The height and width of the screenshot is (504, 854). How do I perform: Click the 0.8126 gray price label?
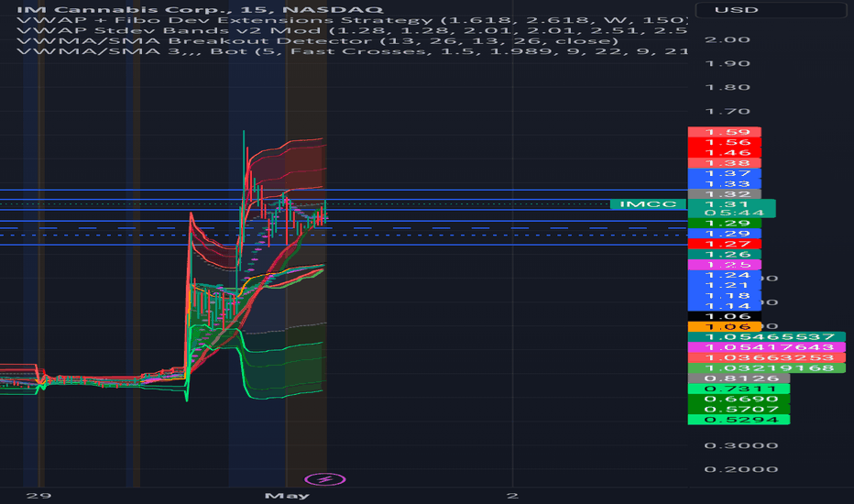coord(739,378)
